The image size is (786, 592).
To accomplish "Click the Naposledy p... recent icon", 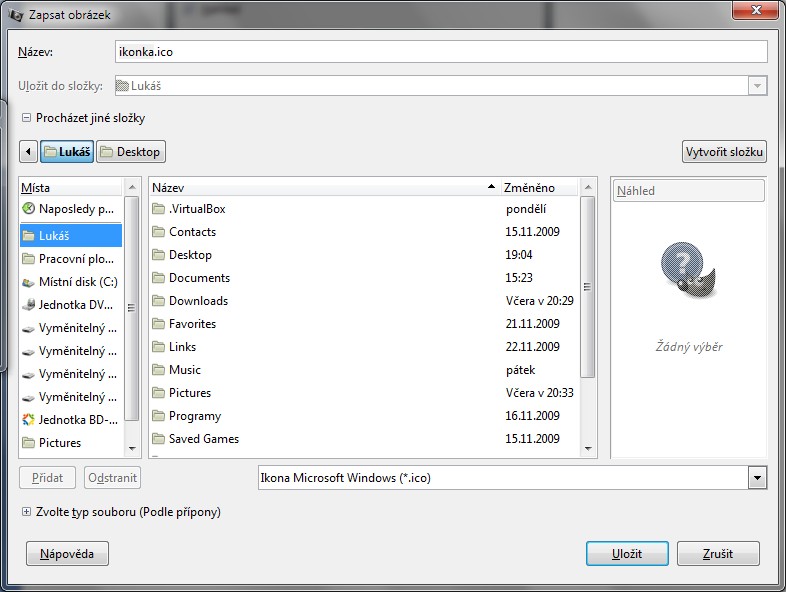I will point(29,209).
